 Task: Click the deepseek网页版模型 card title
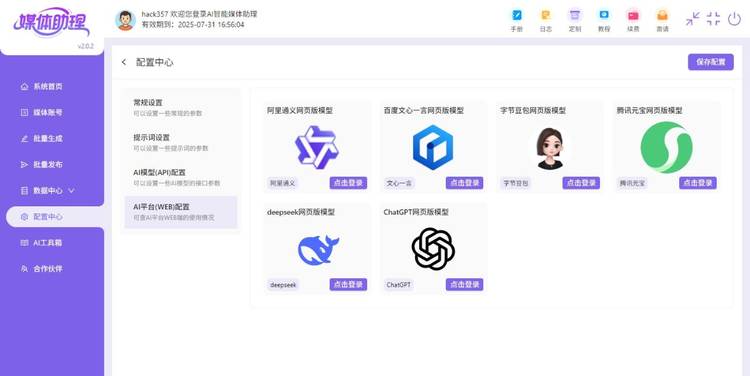300,212
